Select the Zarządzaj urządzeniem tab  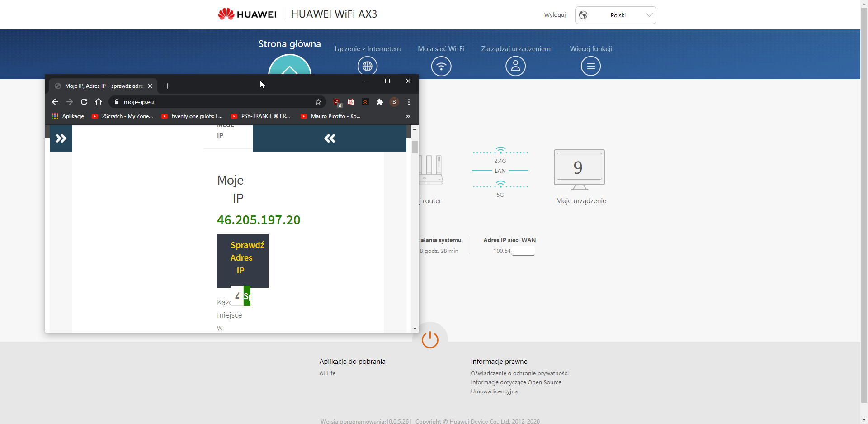(516, 49)
